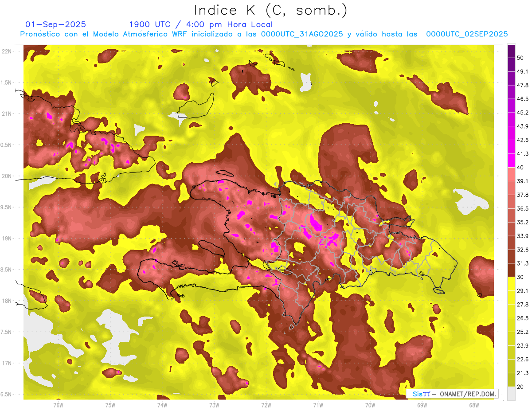The image size is (532, 411).
Task: Click the legend value '27.8'
Action: 523,305
